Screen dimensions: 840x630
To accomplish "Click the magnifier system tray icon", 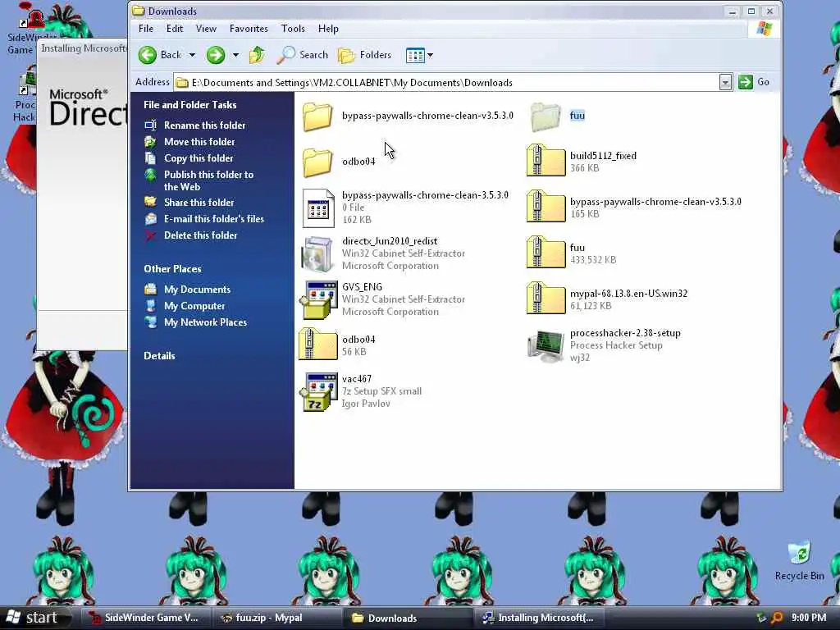I will (776, 618).
